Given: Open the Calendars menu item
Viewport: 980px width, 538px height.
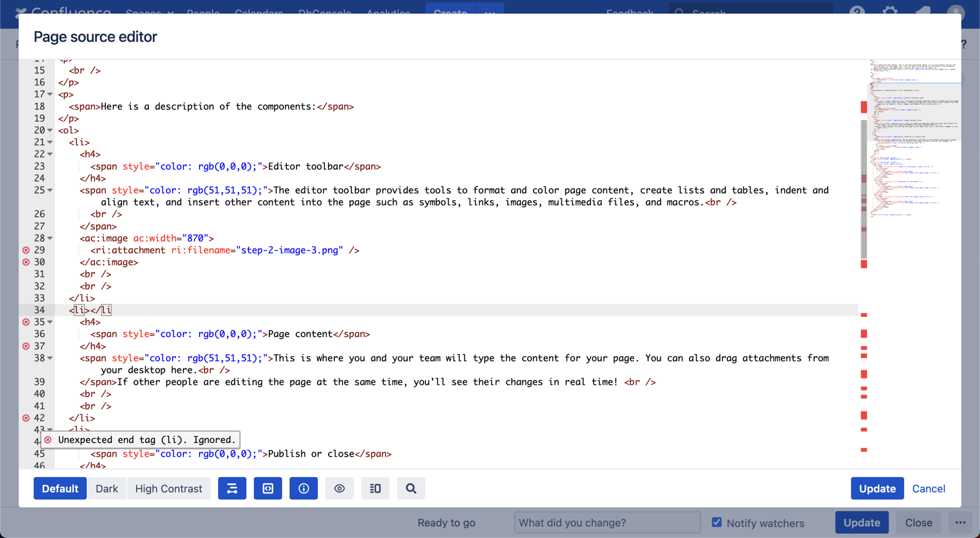Looking at the screenshot, I should tap(259, 13).
